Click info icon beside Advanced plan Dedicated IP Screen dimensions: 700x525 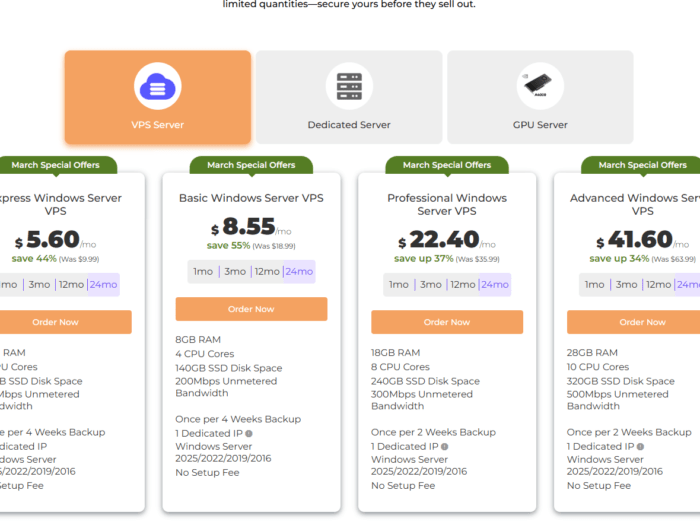(x=640, y=446)
